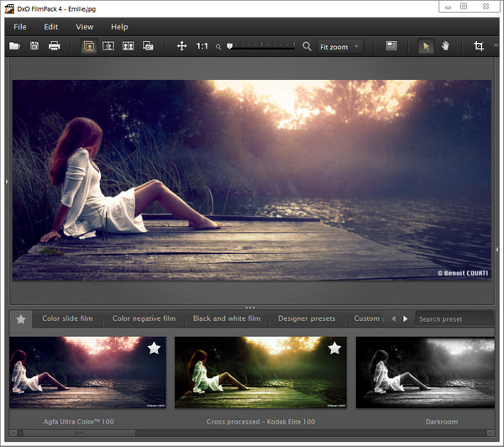
Task: Apply the Agfa Ultra Color 100 preset thumbnail
Action: (87, 372)
